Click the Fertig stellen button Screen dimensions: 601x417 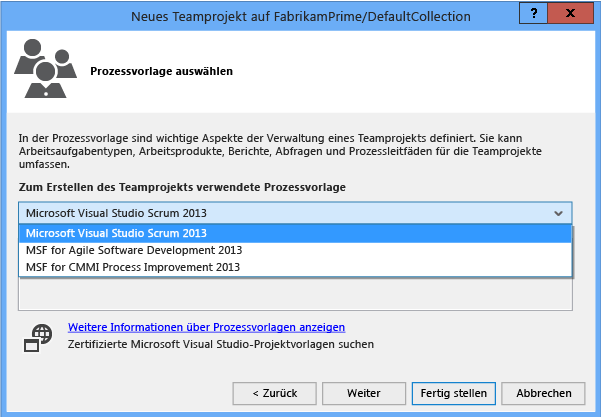tap(454, 393)
